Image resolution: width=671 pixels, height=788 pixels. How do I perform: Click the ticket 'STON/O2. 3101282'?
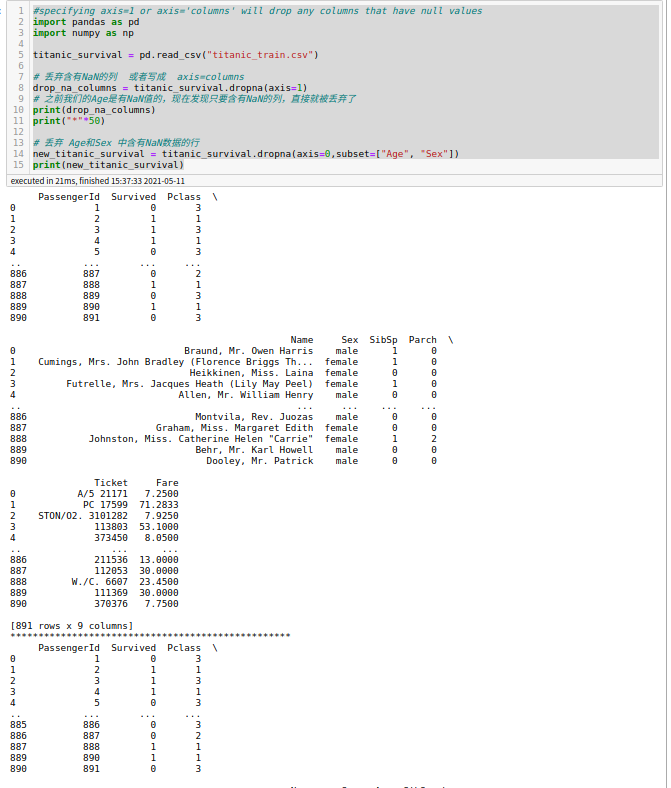83,516
